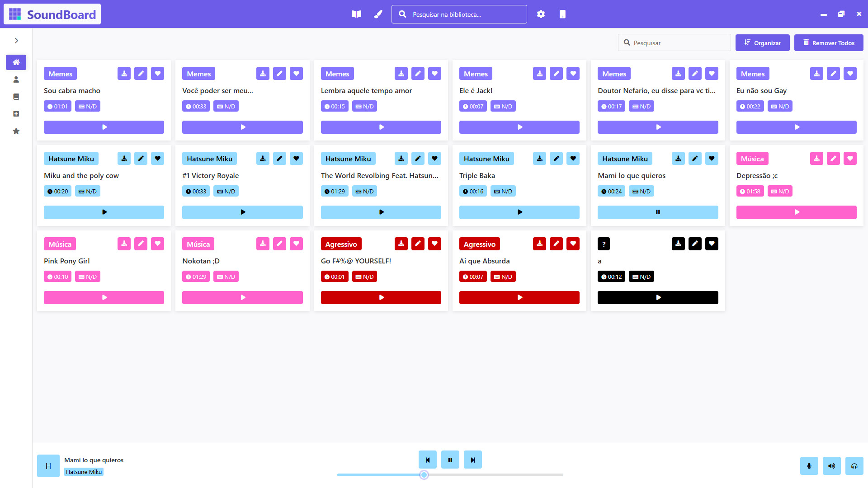Edit the 'Triple Baka' sound with the pencil icon
868x488 pixels.
click(556, 158)
